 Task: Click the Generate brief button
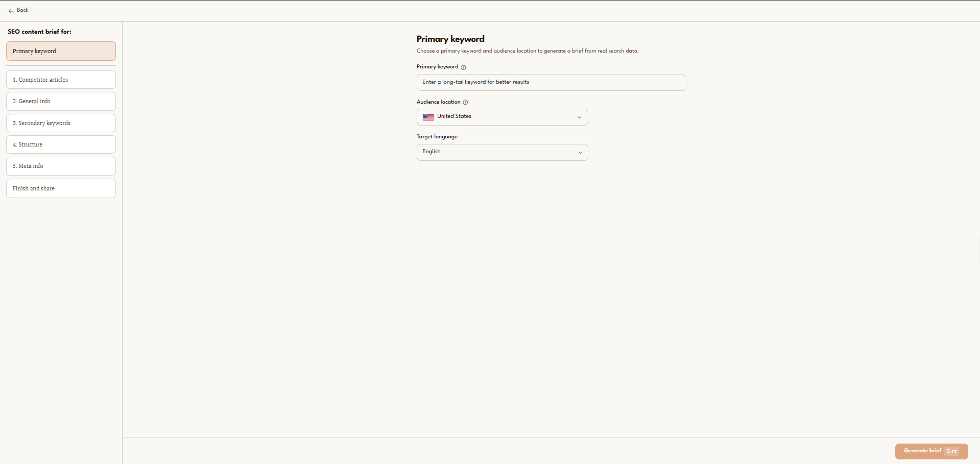coord(931,451)
